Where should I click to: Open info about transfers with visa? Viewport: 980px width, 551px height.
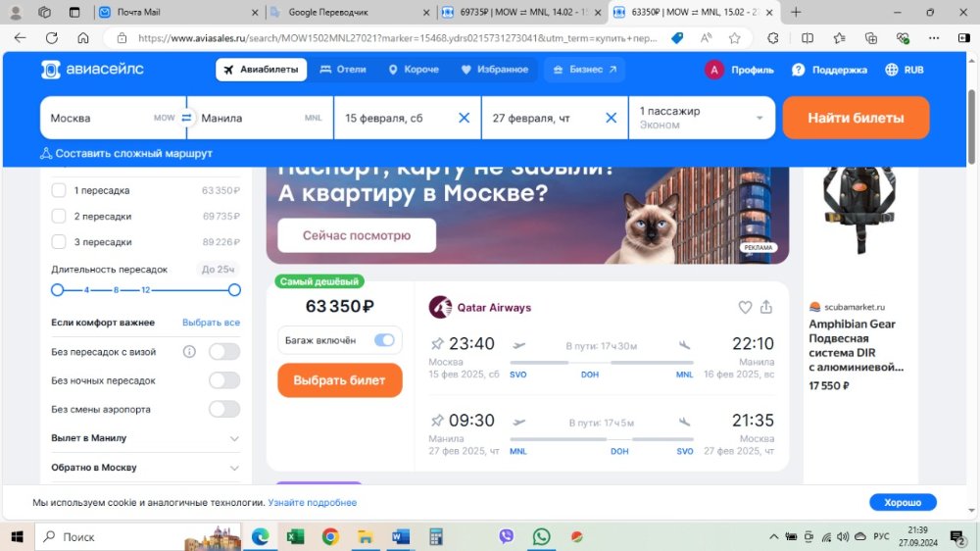[189, 352]
